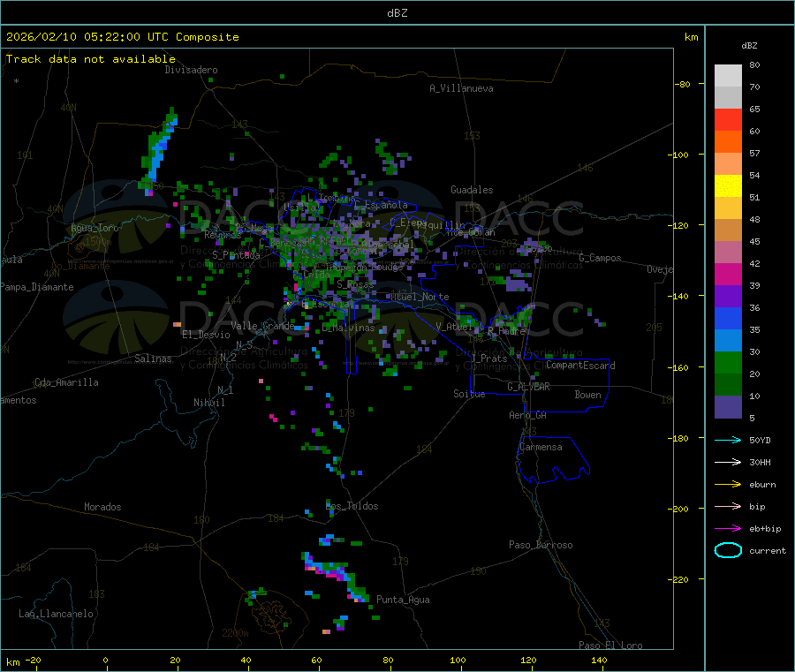Click the blue radar echo streak near Divisadero

click(x=159, y=150)
